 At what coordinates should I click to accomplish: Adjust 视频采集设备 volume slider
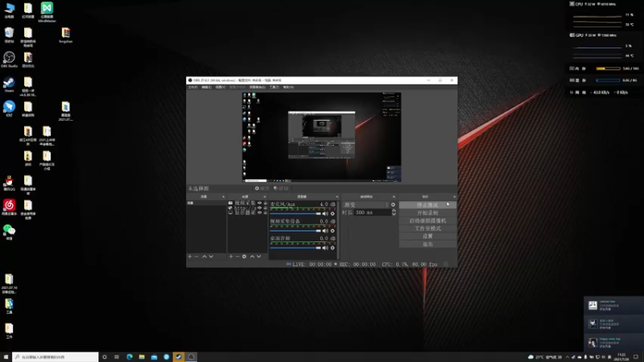tap(295, 231)
